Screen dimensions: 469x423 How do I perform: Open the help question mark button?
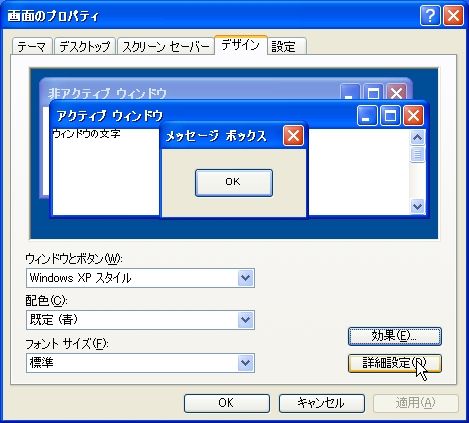tap(430, 15)
